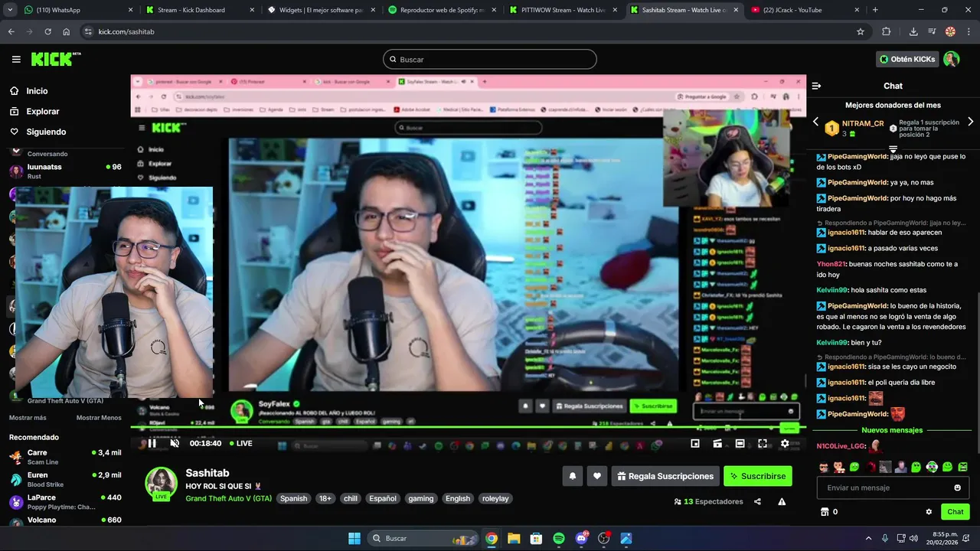Select the gaming tag
The width and height of the screenshot is (980, 551).
[420, 498]
